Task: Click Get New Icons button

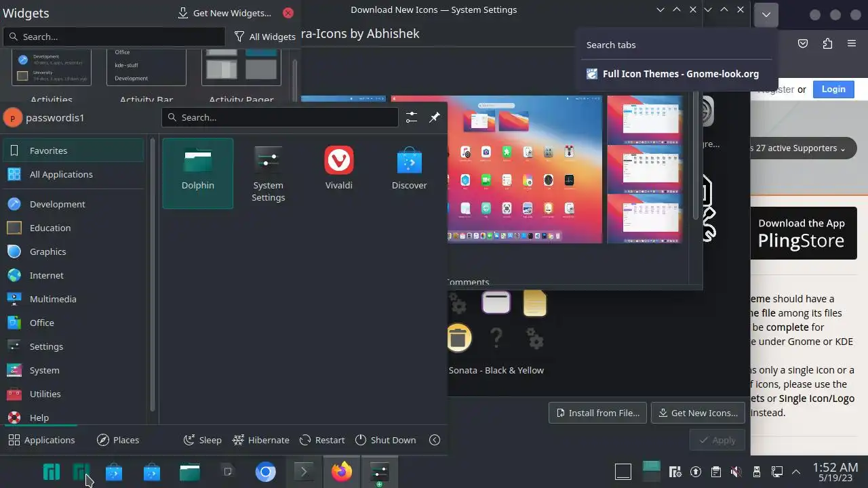Action: 698,413
